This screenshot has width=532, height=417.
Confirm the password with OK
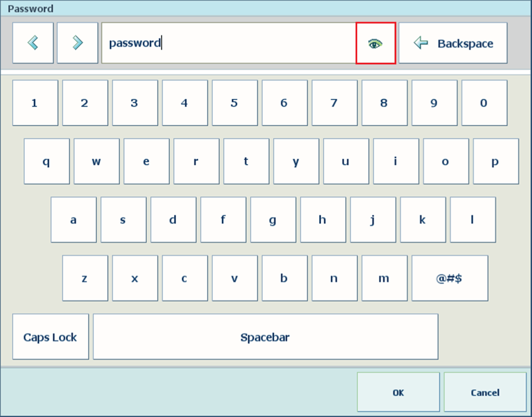pos(398,392)
